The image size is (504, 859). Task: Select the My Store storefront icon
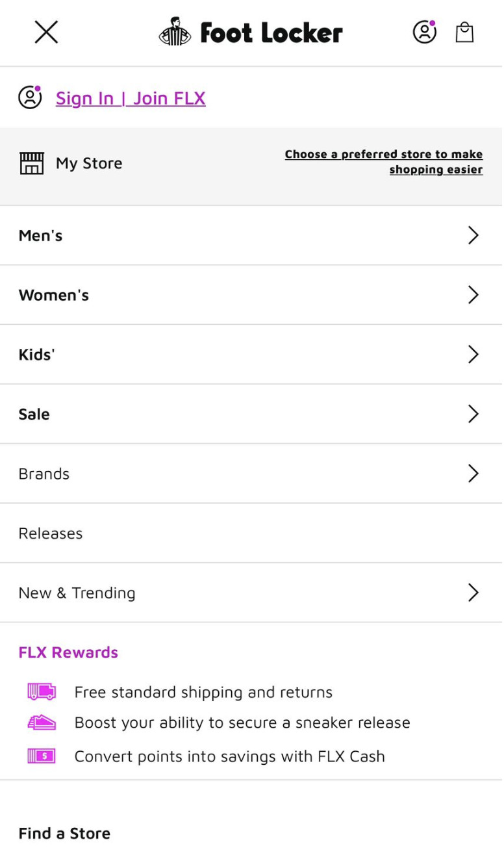[x=32, y=163]
